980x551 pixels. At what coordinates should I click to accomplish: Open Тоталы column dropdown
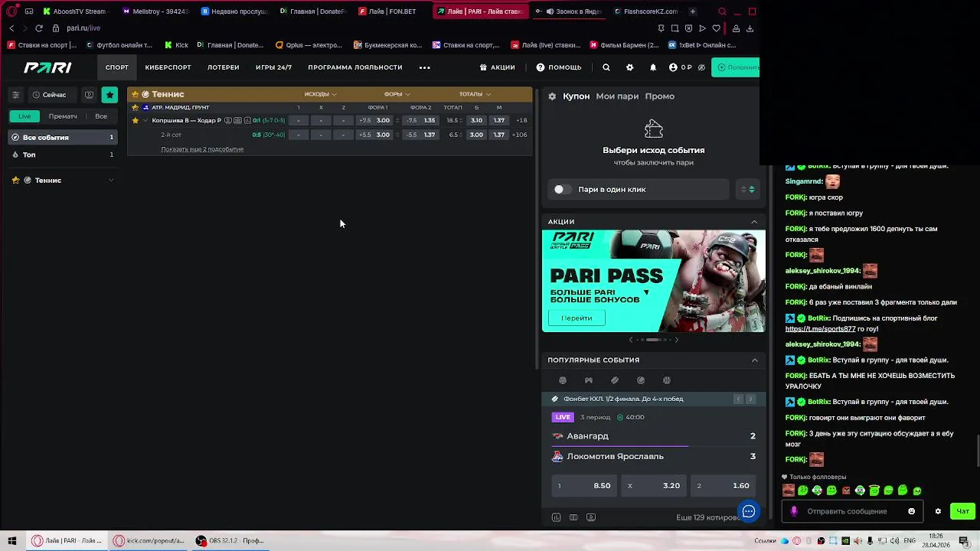pyautogui.click(x=475, y=94)
